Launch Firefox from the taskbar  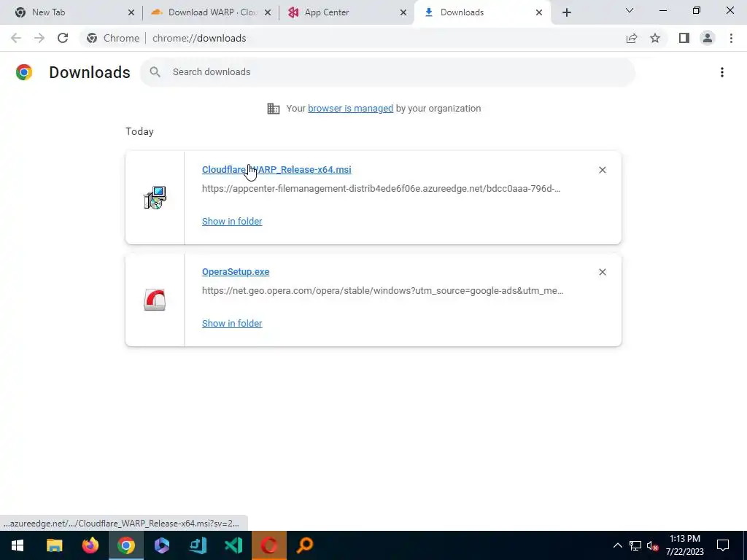click(x=90, y=545)
